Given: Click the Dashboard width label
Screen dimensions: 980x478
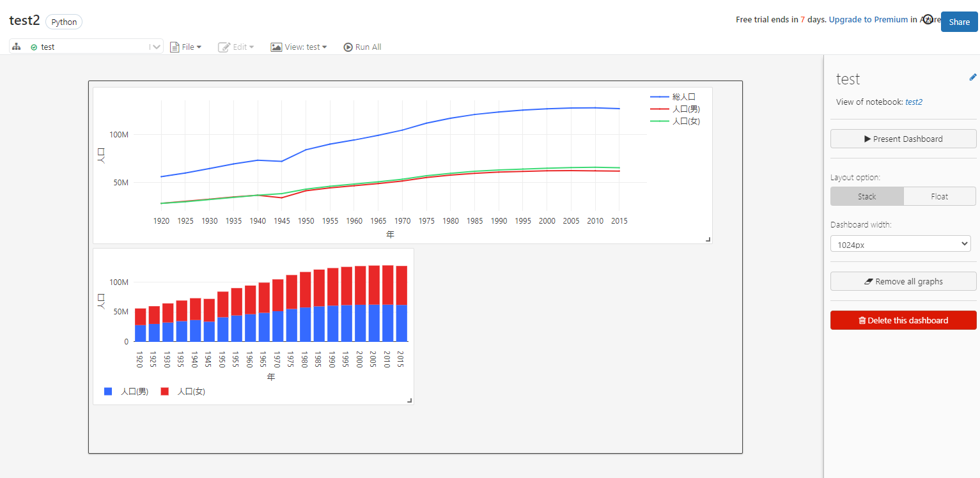Looking at the screenshot, I should [860, 224].
